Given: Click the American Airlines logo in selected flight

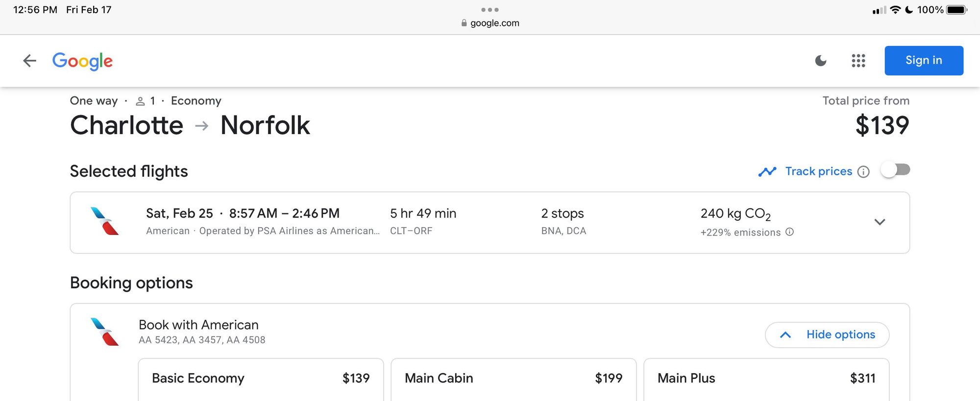Looking at the screenshot, I should coord(105,221).
